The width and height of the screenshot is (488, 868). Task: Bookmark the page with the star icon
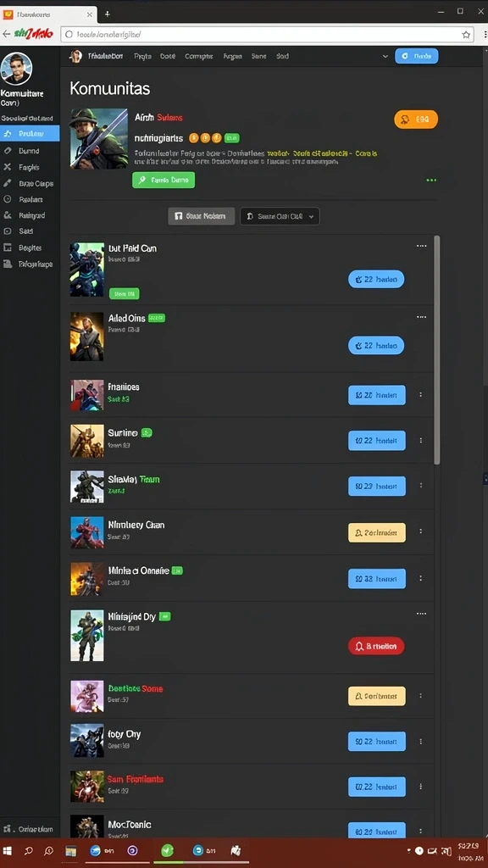click(x=466, y=34)
